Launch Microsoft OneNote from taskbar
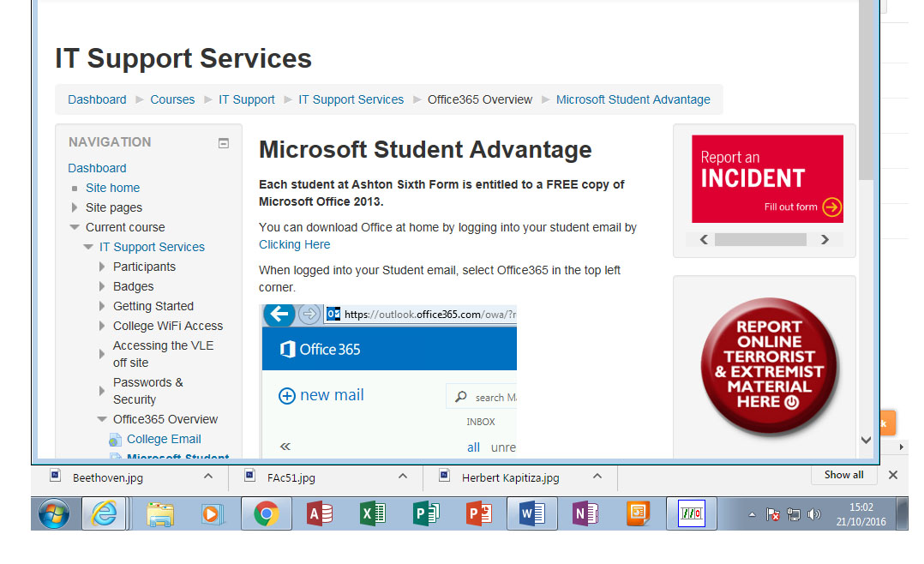This screenshot has height=564, width=924. pyautogui.click(x=585, y=514)
